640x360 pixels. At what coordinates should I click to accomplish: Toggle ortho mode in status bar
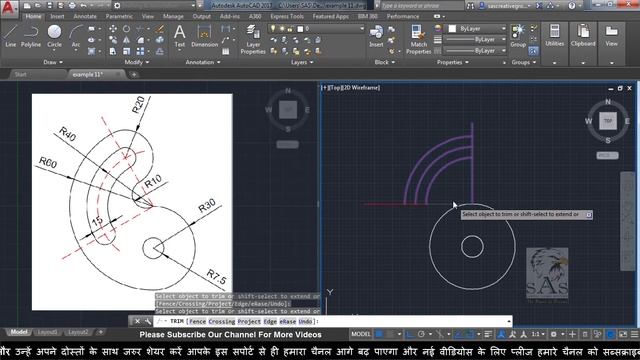pos(410,334)
